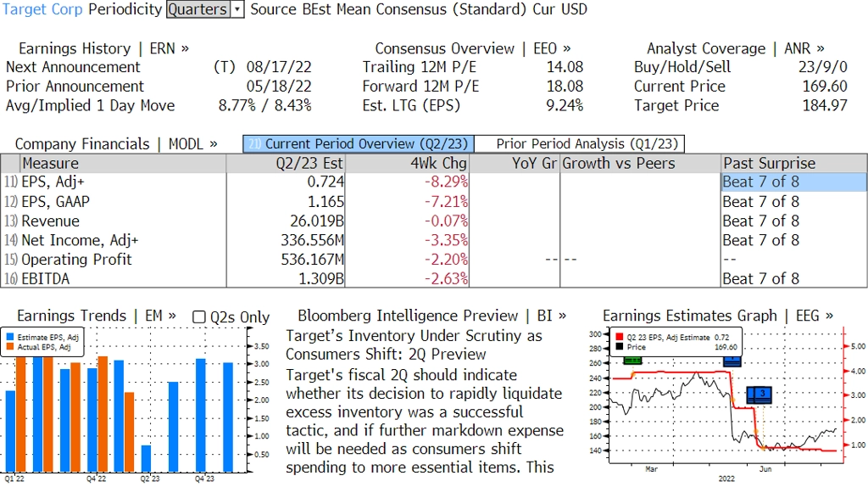Open the Target's Inventory Under Scrutiny headline
Image resolution: width=868 pixels, height=487 pixels.
(x=414, y=345)
